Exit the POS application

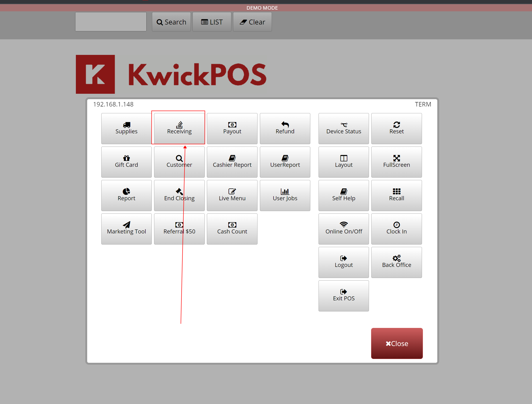344,296
